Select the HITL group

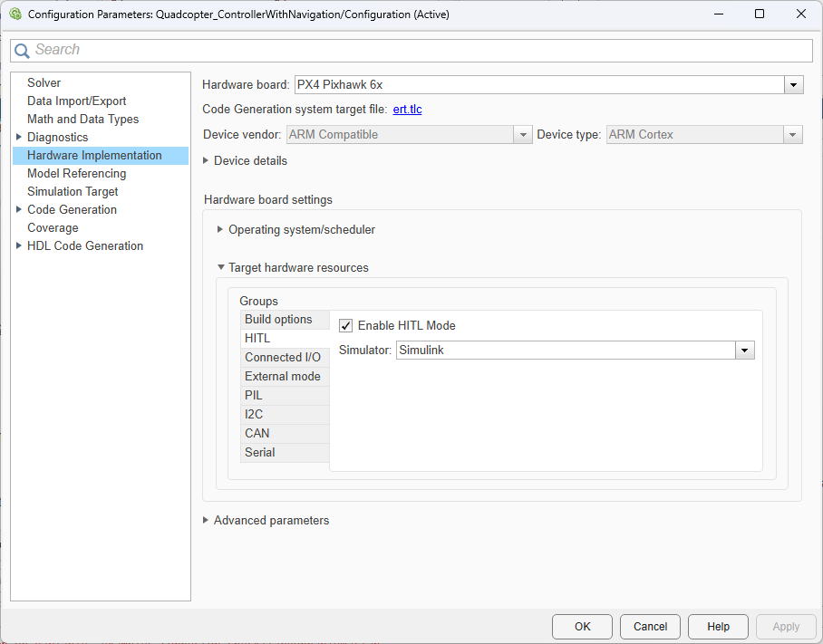285,338
